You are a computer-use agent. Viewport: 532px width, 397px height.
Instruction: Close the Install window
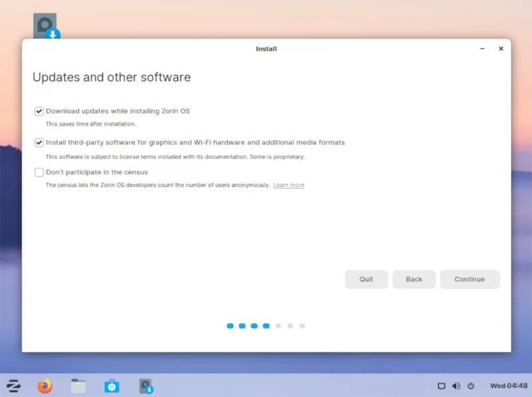501,49
